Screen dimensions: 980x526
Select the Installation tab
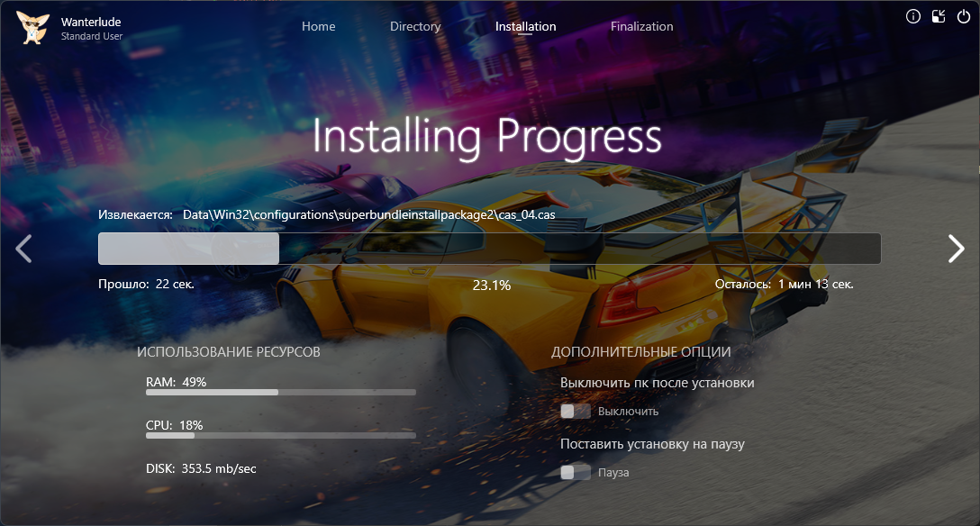click(x=525, y=27)
